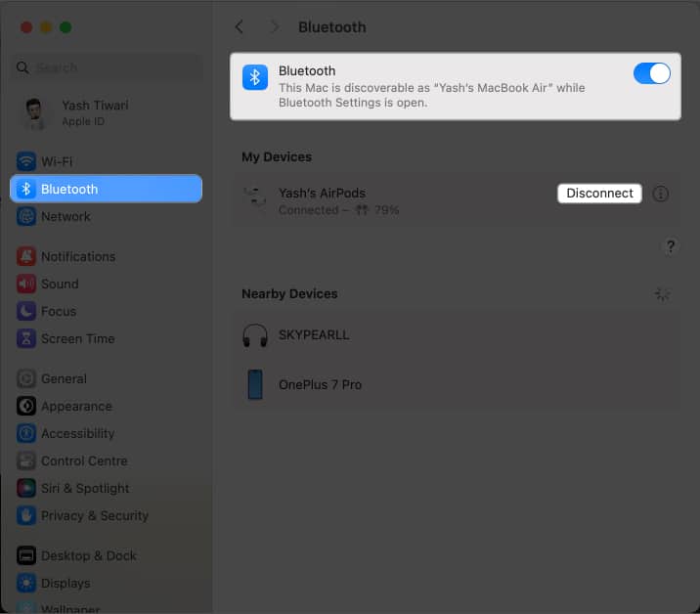Click the blue Bluetooth icon in header card
This screenshot has width=700, height=614.
coord(255,77)
